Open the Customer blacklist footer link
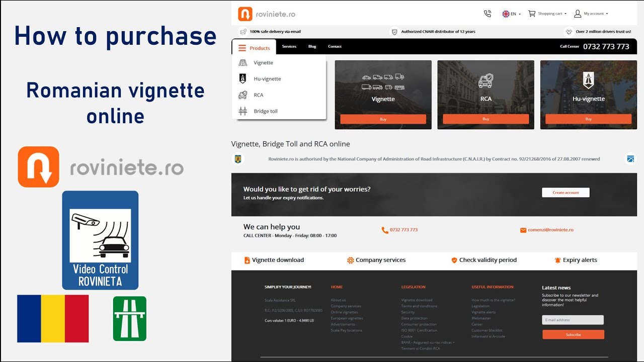The width and height of the screenshot is (644, 362). point(487,330)
